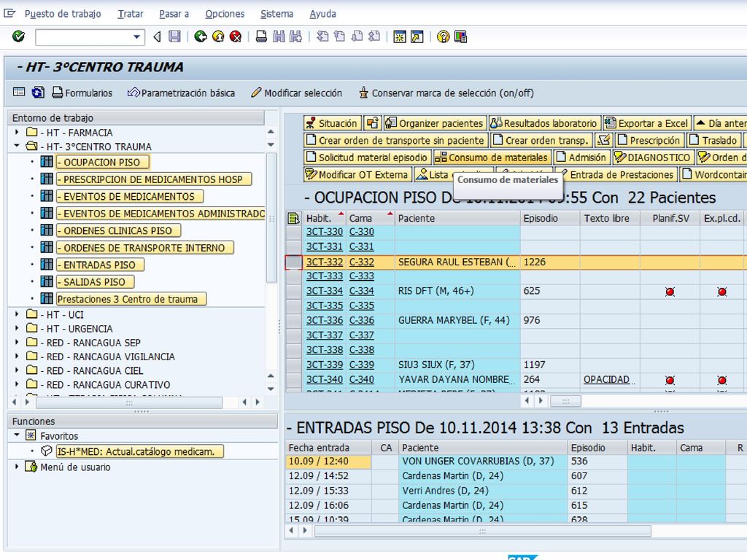Screen dimensions: 747x560
Task: Open the Sistema menu
Action: tap(276, 14)
